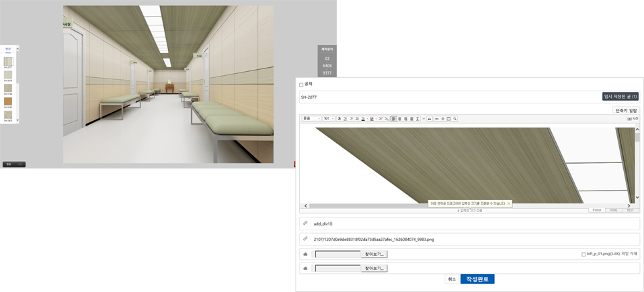Image resolution: width=644 pixels, height=292 pixels.
Task: Click the find/search magnifier icon in toolbar
Action: [455, 119]
